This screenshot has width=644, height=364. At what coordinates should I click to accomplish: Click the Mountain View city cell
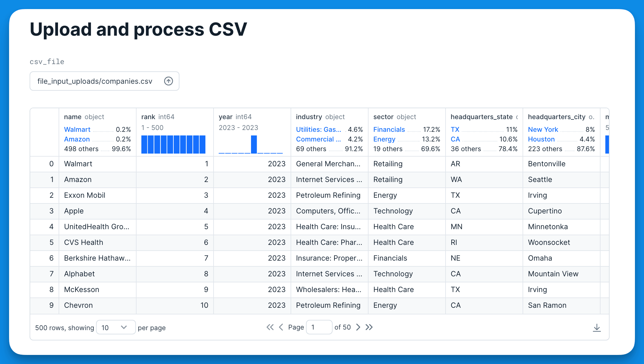click(x=562, y=274)
